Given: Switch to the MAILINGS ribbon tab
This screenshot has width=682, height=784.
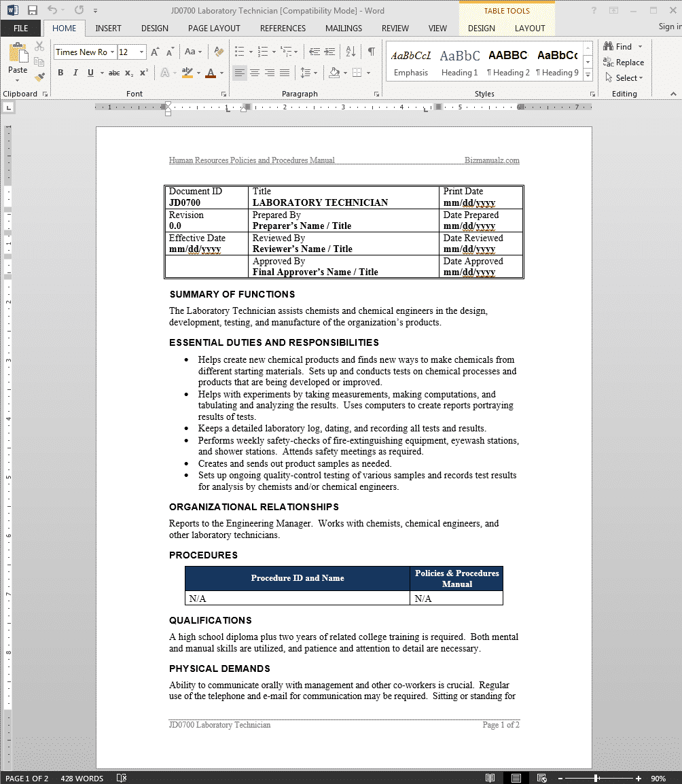Looking at the screenshot, I should click(343, 28).
